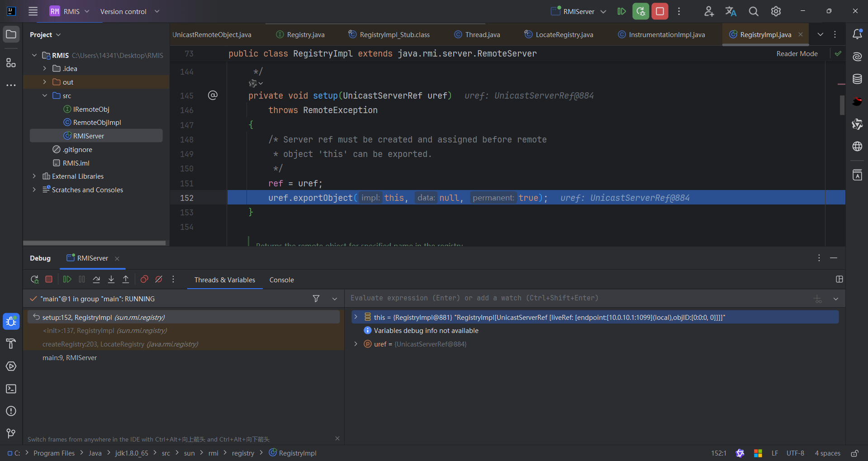868x461 pixels.
Task: Click Step Out in debug toolbar
Action: click(126, 280)
